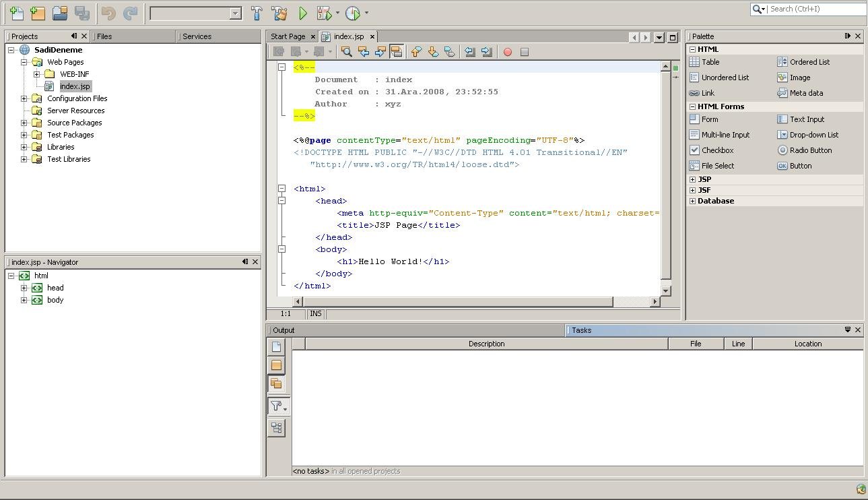Toggle highlight search results in editor

click(x=397, y=51)
